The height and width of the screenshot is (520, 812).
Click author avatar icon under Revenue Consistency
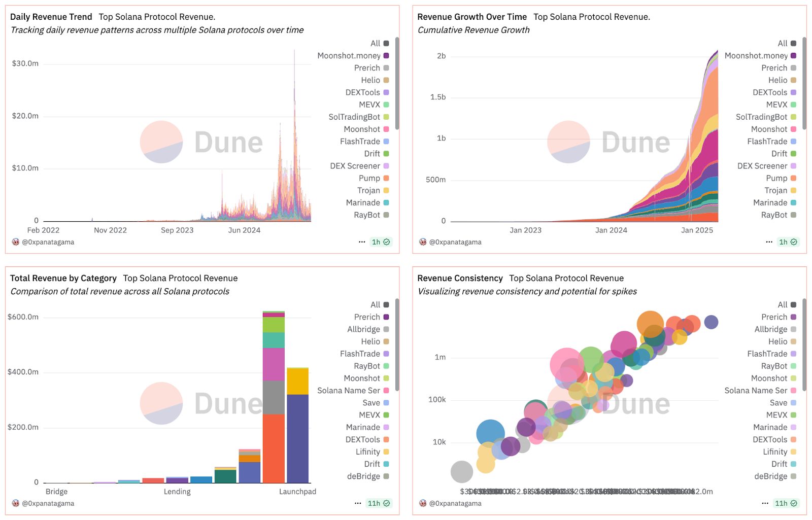[x=423, y=503]
